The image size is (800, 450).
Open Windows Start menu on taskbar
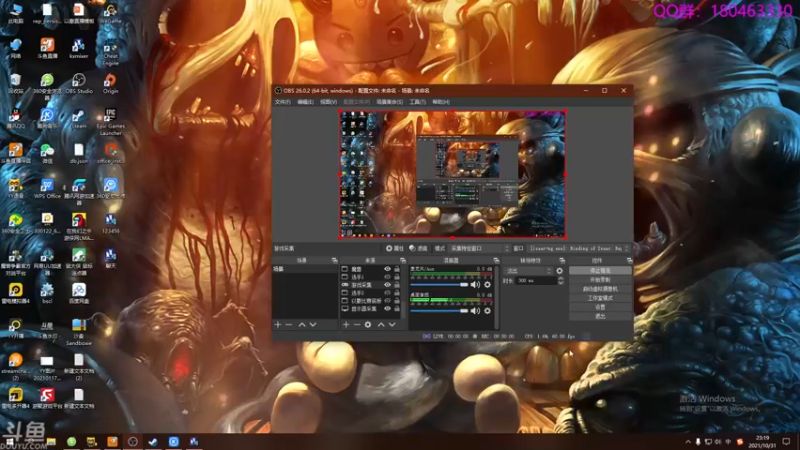9,442
